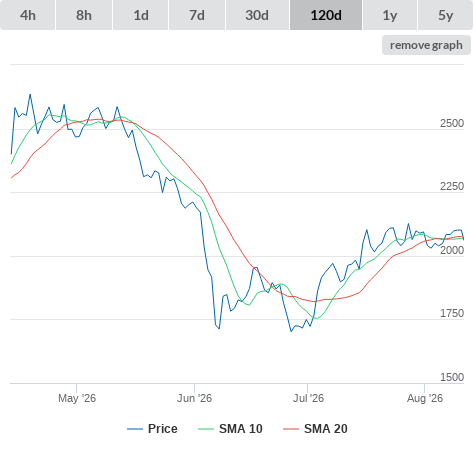Viewport: 474px width, 455px height.
Task: Open the 7d time range view
Action: click(x=197, y=15)
